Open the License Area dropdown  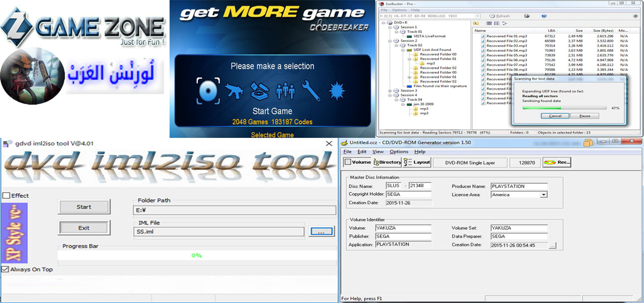pyautogui.click(x=543, y=195)
